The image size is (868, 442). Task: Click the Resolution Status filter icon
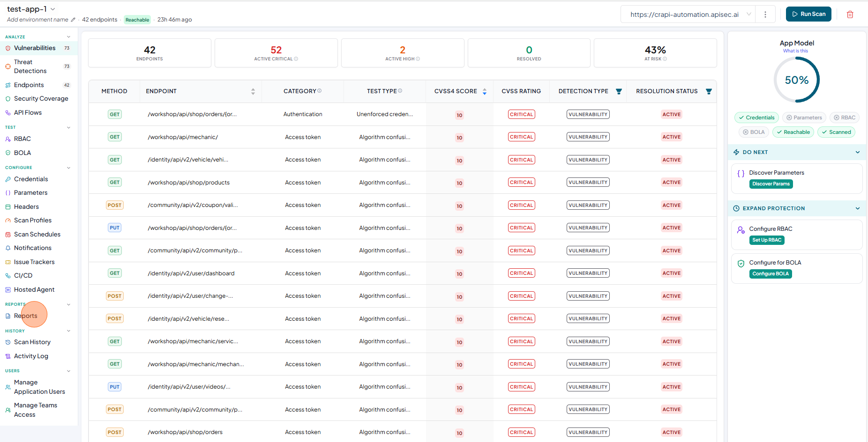click(709, 91)
